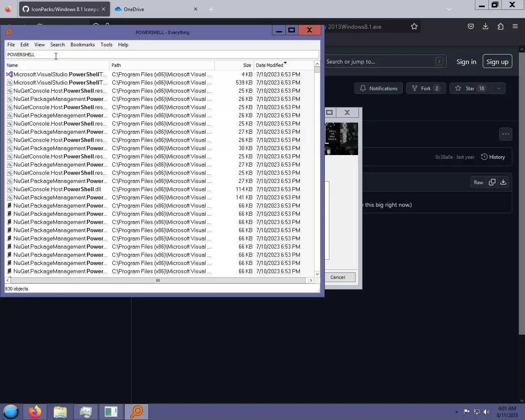The height and width of the screenshot is (420, 525).
Task: Sort results by Path column header
Action: [x=162, y=65]
